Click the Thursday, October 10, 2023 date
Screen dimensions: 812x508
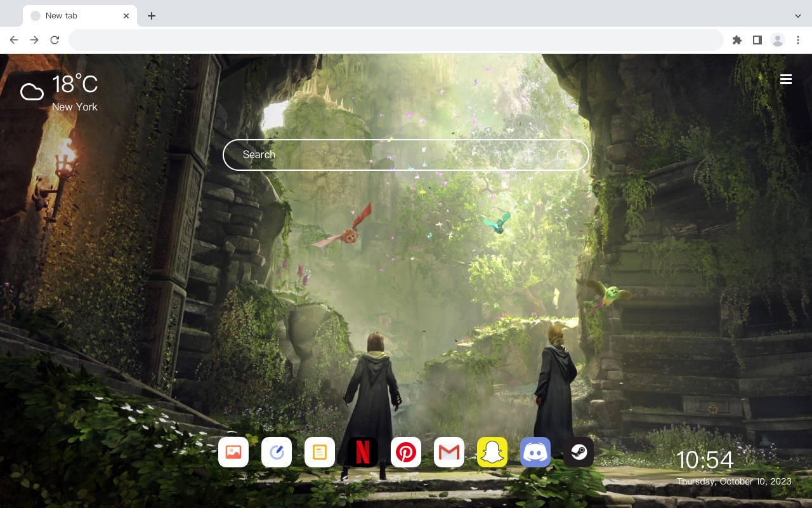(x=734, y=482)
